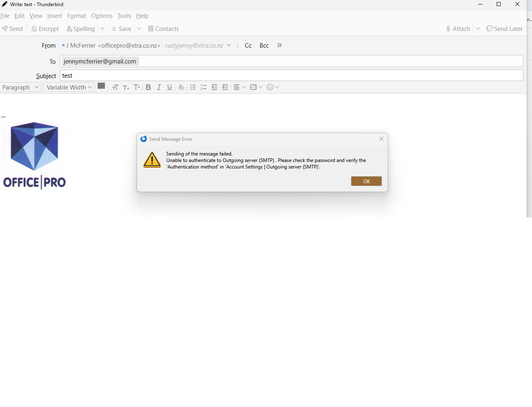The height and width of the screenshot is (407, 532).
Task: Apply bulleted list
Action: [193, 87]
